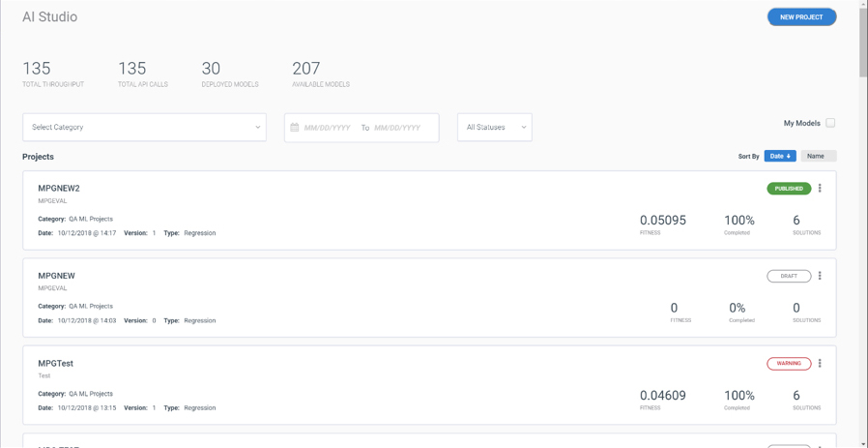Click the start date MM/DD/YYYY field

click(327, 128)
